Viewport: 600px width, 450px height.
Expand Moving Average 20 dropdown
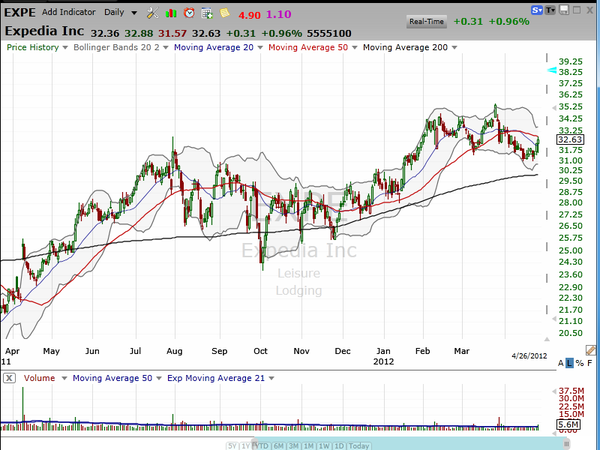tap(260, 48)
